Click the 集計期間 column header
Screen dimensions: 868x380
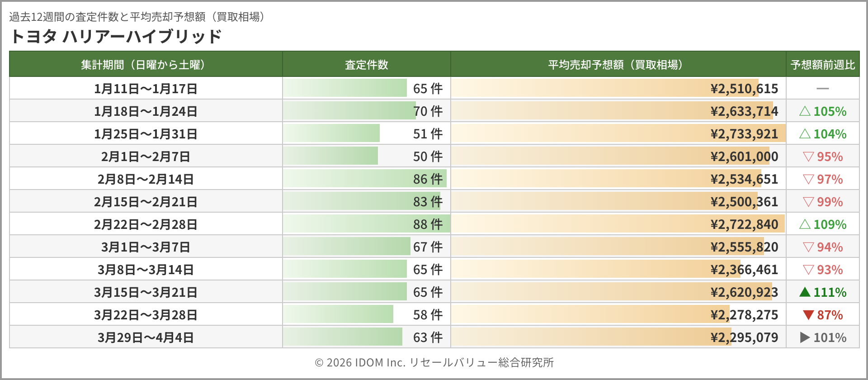click(146, 65)
